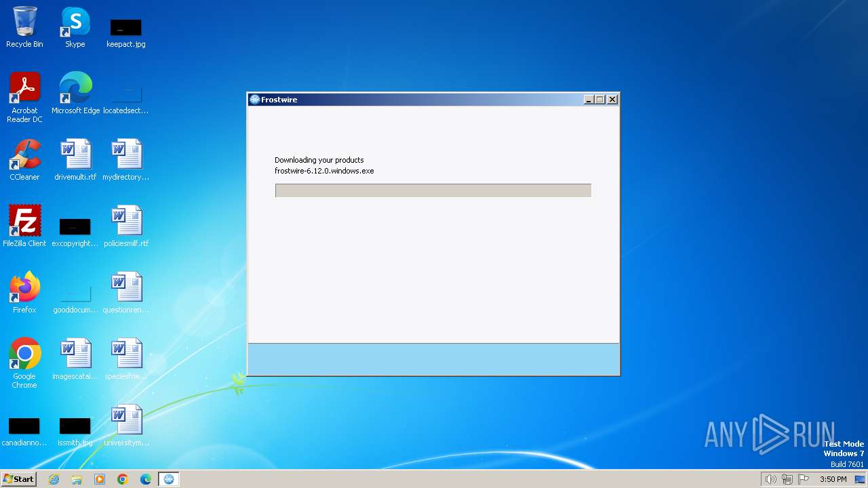Launch Google Chrome desktop shortcut
Image resolution: width=868 pixels, height=488 pixels.
(x=24, y=363)
